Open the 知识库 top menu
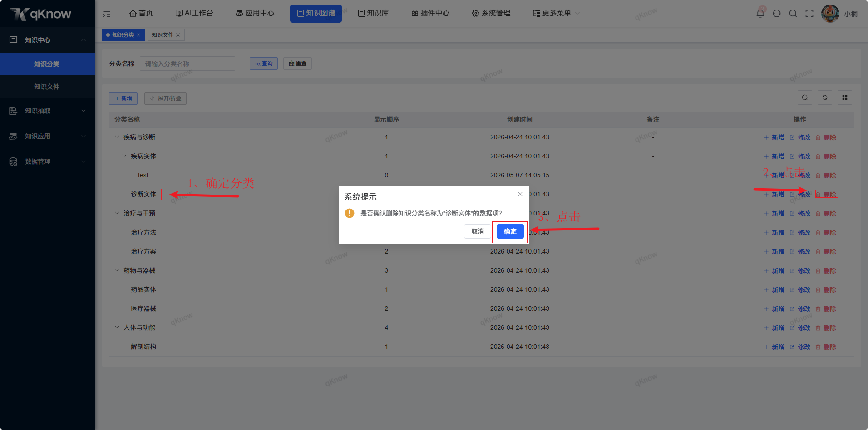Image resolution: width=868 pixels, height=430 pixels. (x=373, y=13)
